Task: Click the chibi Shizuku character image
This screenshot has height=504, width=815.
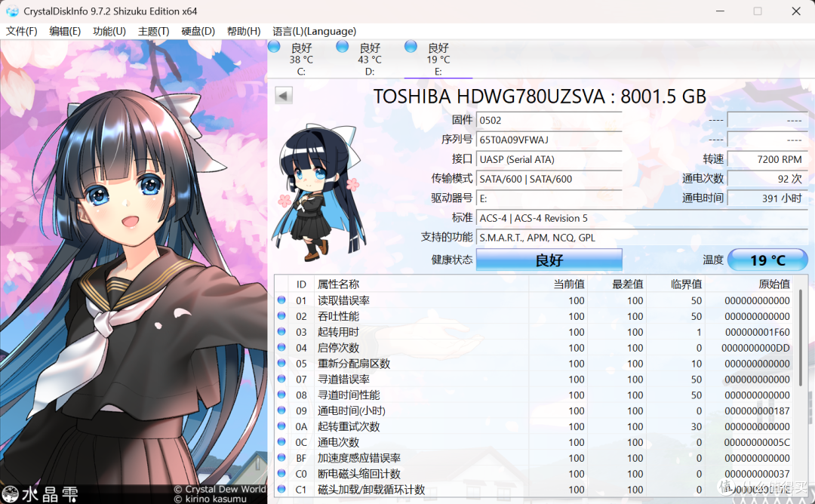Action: pos(319,192)
